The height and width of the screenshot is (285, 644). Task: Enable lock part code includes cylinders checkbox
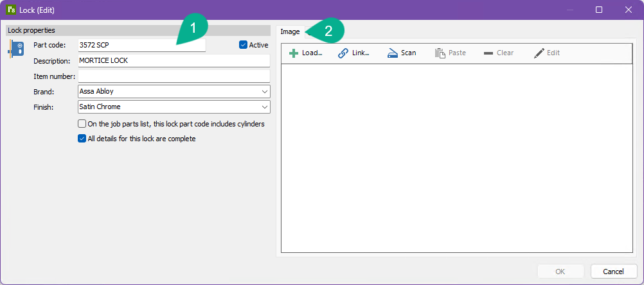(x=82, y=123)
